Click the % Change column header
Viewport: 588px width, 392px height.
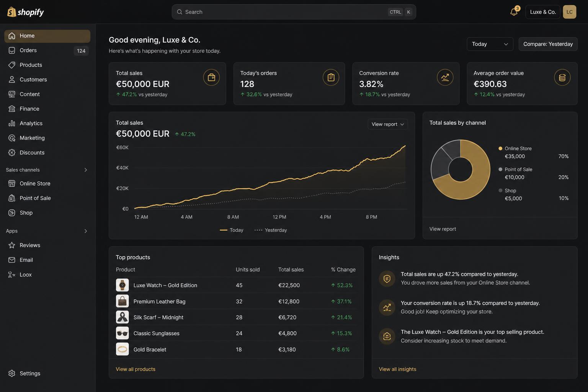tap(343, 269)
